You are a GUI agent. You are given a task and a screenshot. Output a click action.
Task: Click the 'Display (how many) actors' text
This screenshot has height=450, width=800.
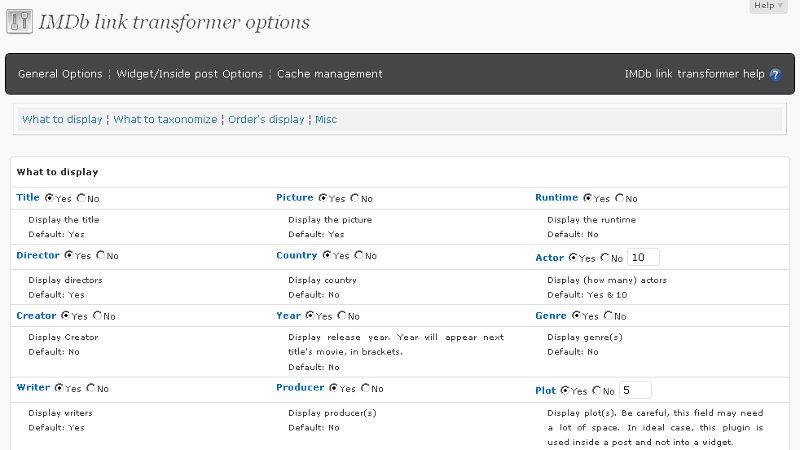coord(607,280)
